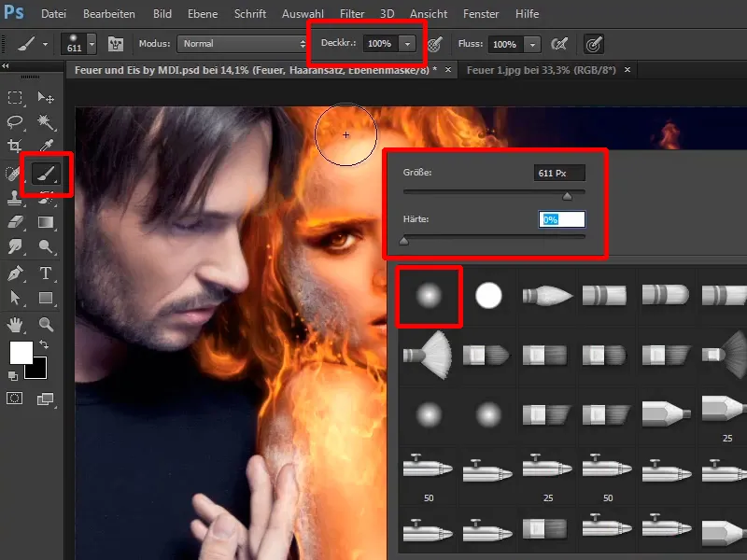Click the Größe size slider handle
This screenshot has width=747, height=560.
[x=567, y=196]
